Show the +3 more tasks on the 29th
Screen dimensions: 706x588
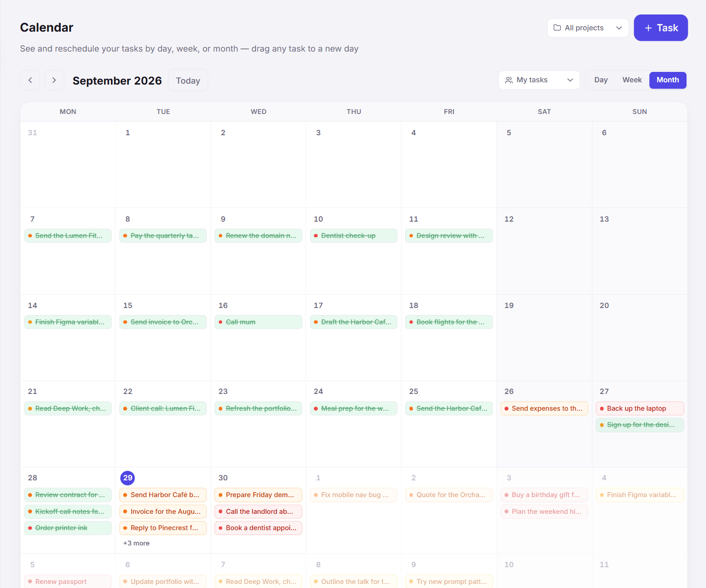(136, 543)
